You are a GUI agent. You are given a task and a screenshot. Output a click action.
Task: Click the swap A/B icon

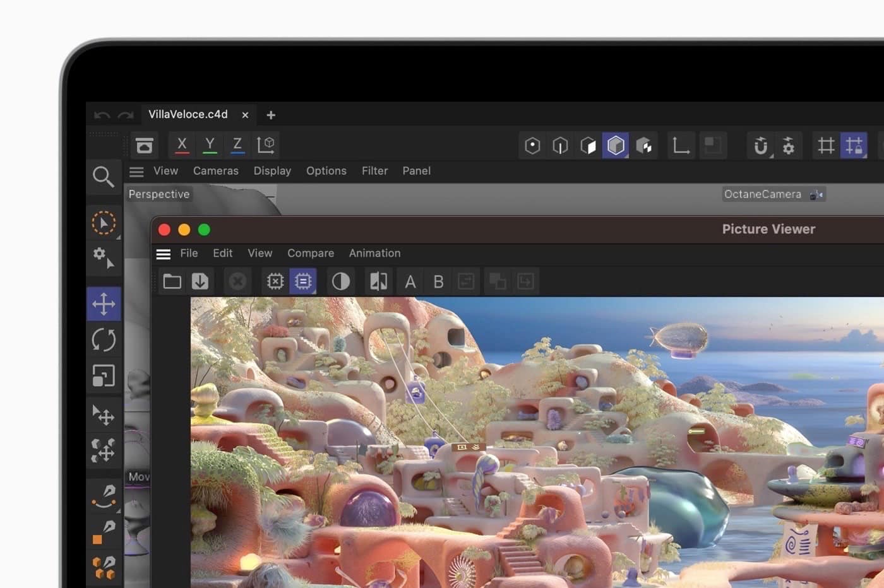(x=466, y=281)
